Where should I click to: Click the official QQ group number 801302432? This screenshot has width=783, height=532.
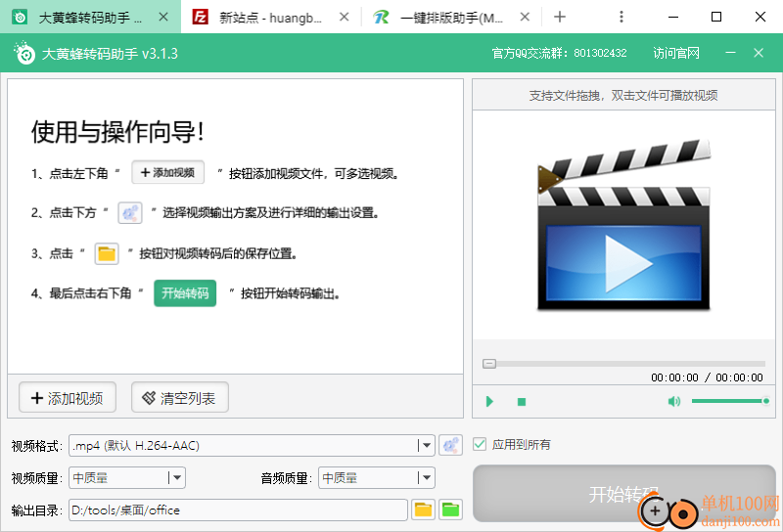600,53
